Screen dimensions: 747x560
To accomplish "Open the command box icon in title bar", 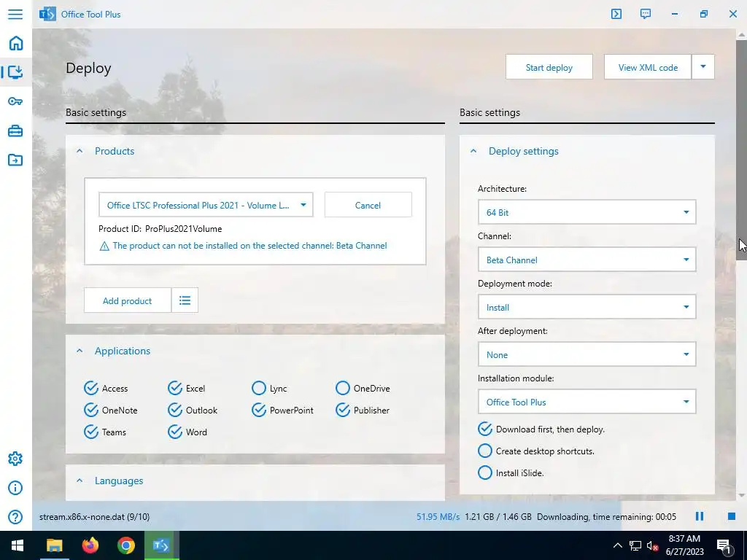I will 616,14.
